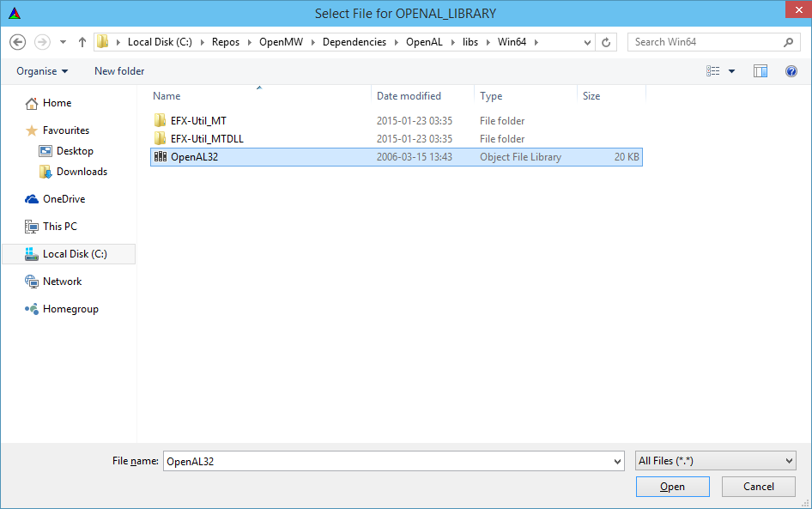Image resolution: width=812 pixels, height=509 pixels.
Task: Cancel the file selection dialog
Action: point(758,486)
